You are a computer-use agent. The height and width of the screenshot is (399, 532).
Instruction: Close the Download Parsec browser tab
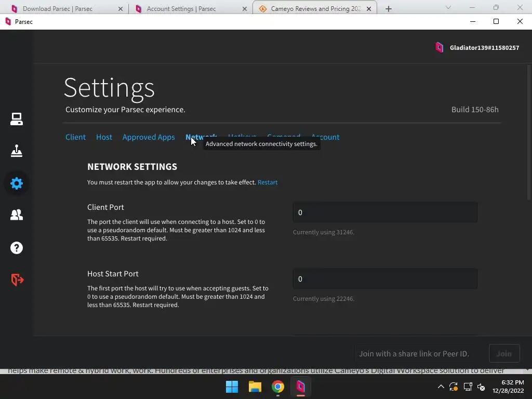click(x=121, y=9)
